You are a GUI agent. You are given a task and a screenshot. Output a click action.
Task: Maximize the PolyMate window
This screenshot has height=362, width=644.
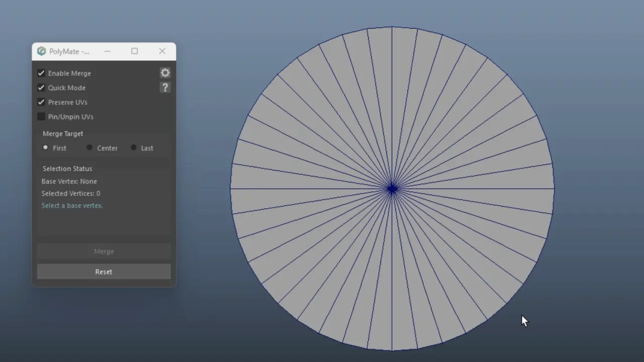tap(134, 51)
